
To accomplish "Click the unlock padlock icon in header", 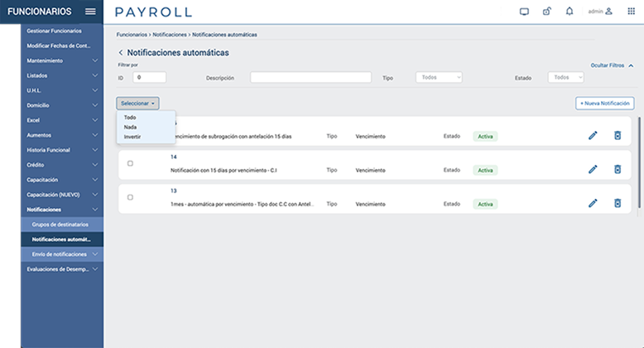I will [546, 12].
